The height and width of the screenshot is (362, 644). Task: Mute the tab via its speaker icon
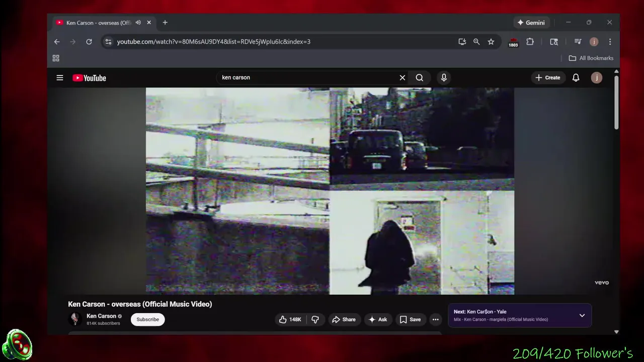pyautogui.click(x=138, y=23)
